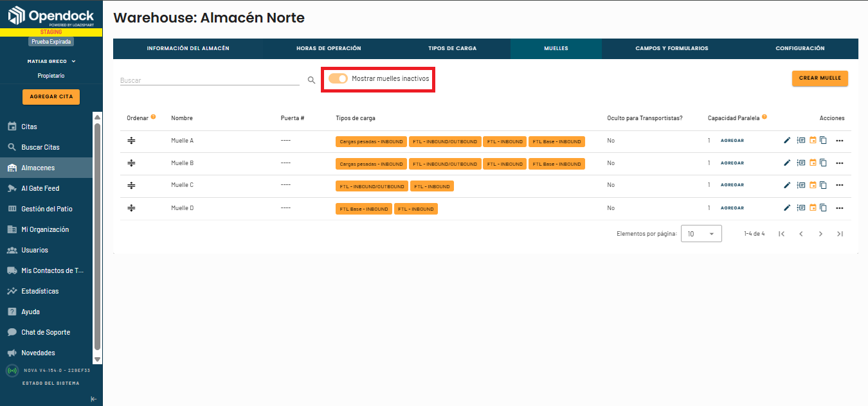Click the Buscar search input field
Screen dimensions: 868x406
coord(210,80)
